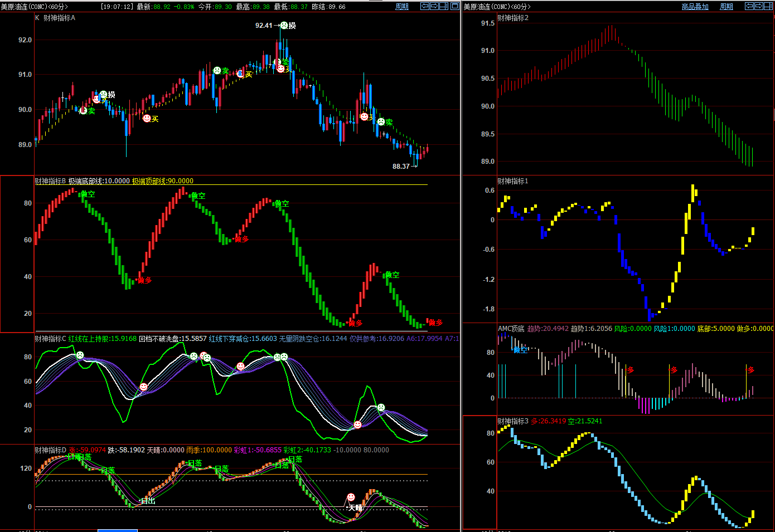Click the left chart's forward arrow icon

tap(434, 6)
